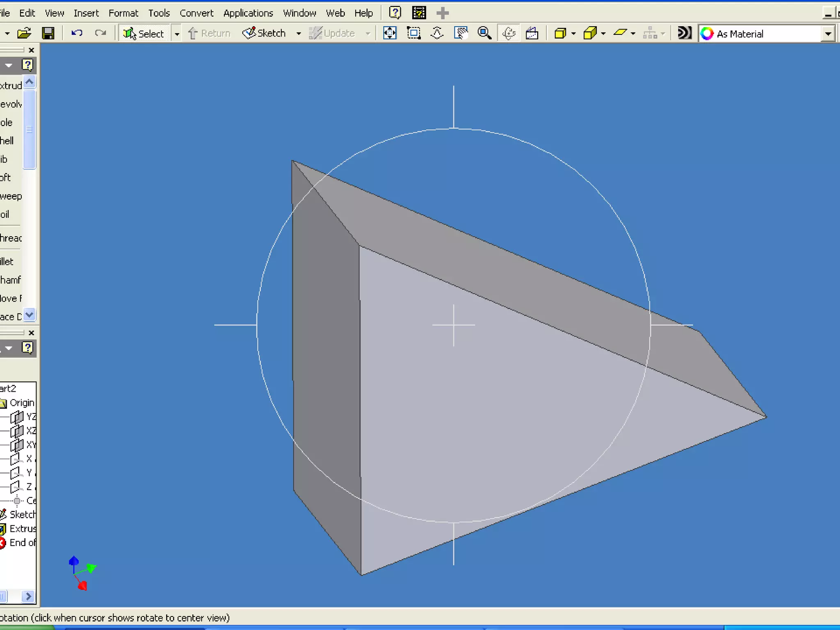
Task: Open the Applications menu
Action: [x=248, y=13]
